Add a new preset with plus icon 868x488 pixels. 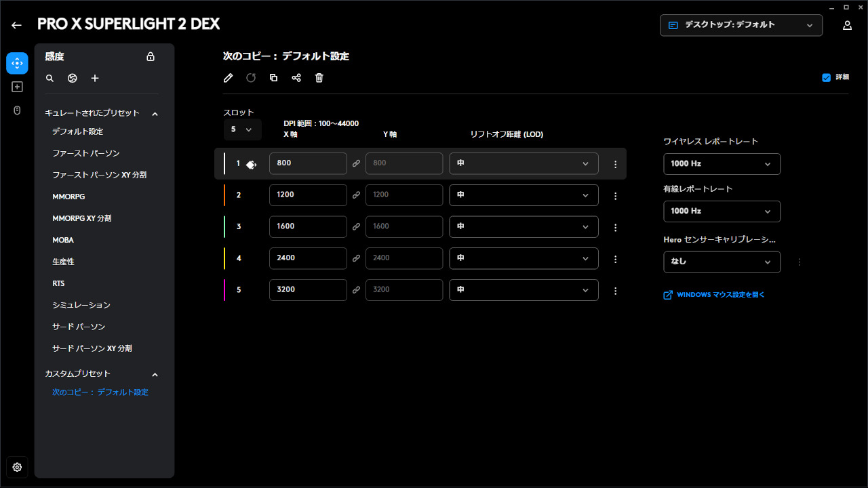click(95, 78)
